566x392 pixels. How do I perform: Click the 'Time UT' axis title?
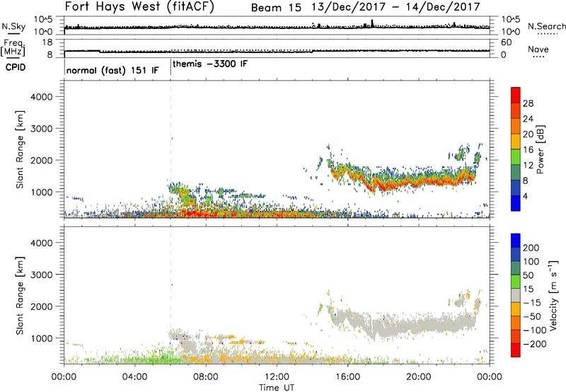(277, 387)
